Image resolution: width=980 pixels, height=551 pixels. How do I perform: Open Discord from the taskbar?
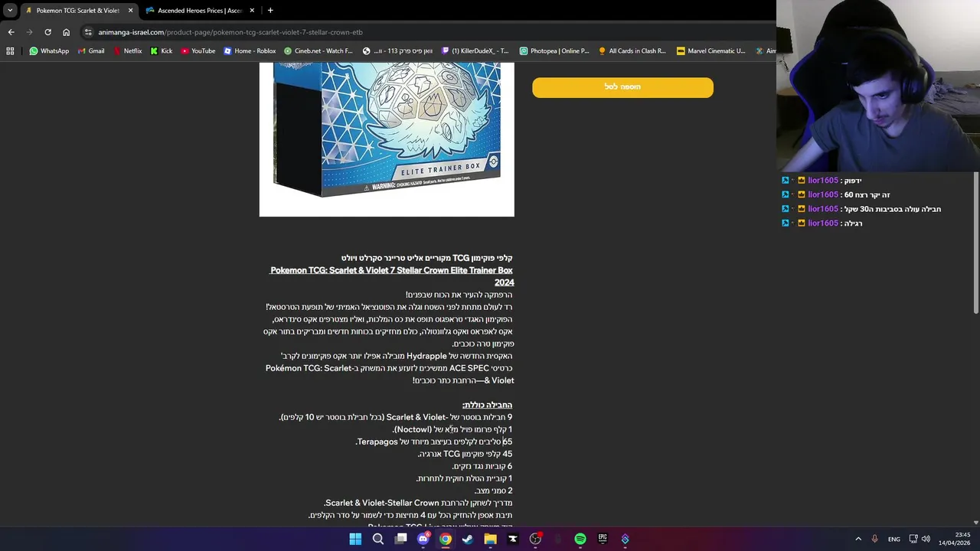click(423, 539)
